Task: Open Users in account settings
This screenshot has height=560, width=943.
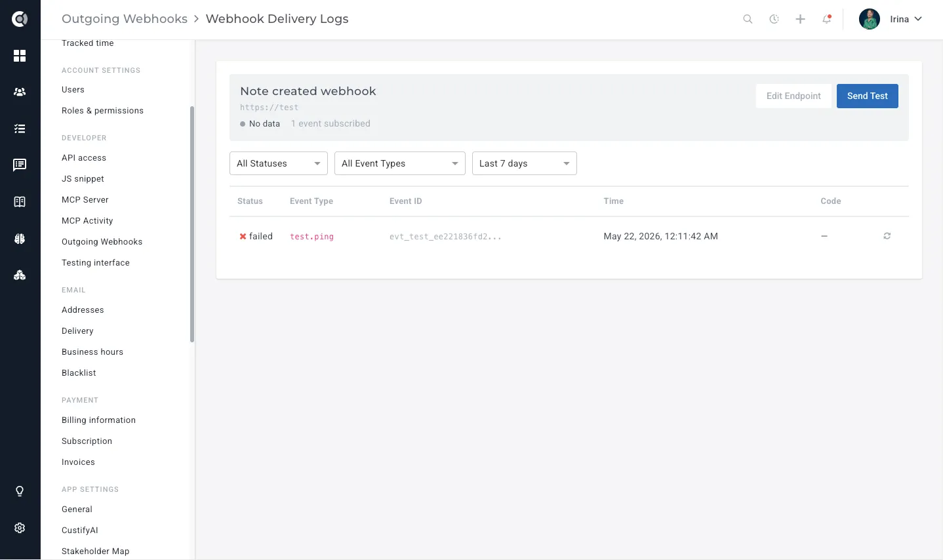Action: tap(73, 90)
